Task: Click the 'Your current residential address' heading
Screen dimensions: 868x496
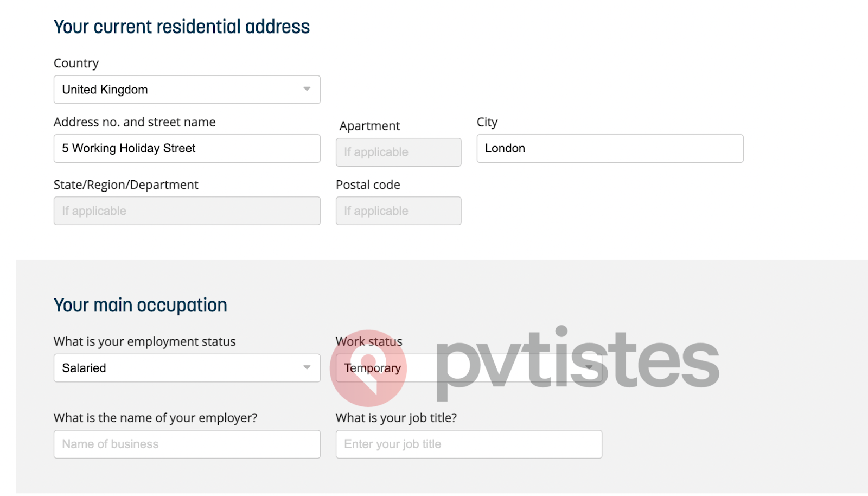Action: point(182,27)
